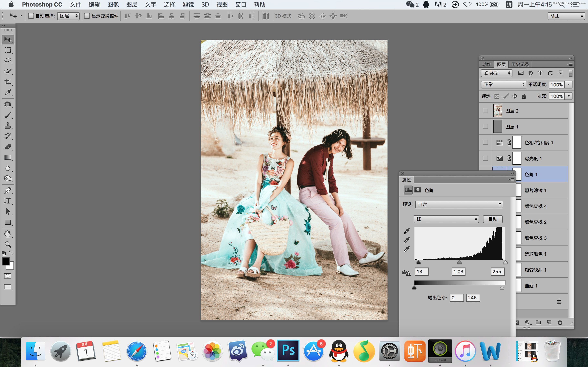588x367 pixels.
Task: Toggle visibility of 图层 2 layer
Action: pyautogui.click(x=485, y=111)
